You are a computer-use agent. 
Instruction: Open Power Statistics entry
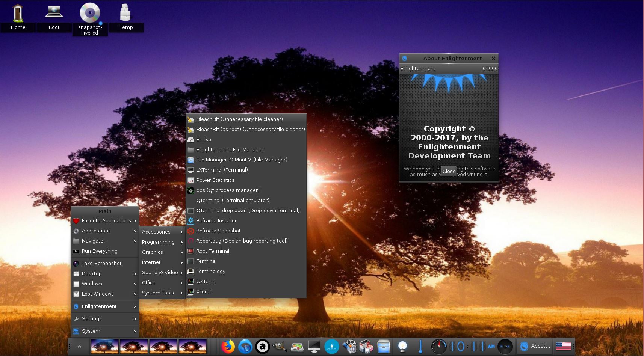click(246, 180)
